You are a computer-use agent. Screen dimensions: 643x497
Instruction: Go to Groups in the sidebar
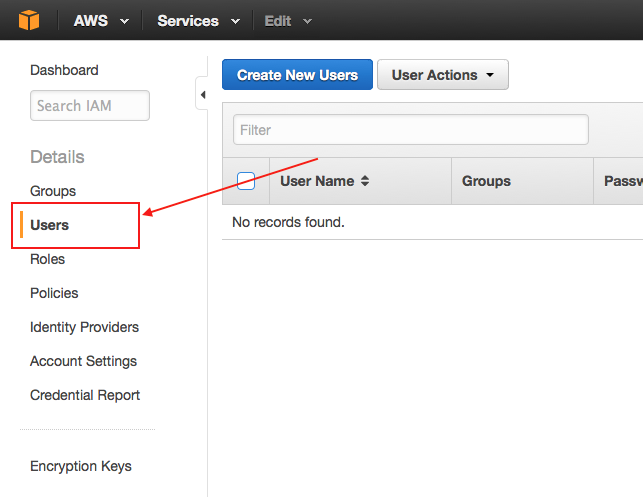coord(53,191)
